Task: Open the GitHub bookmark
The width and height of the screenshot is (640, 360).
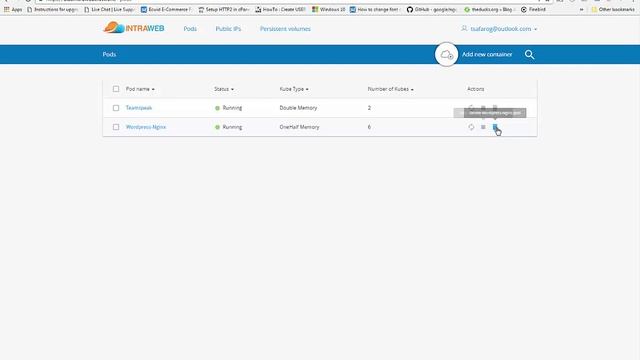Action: coord(432,9)
